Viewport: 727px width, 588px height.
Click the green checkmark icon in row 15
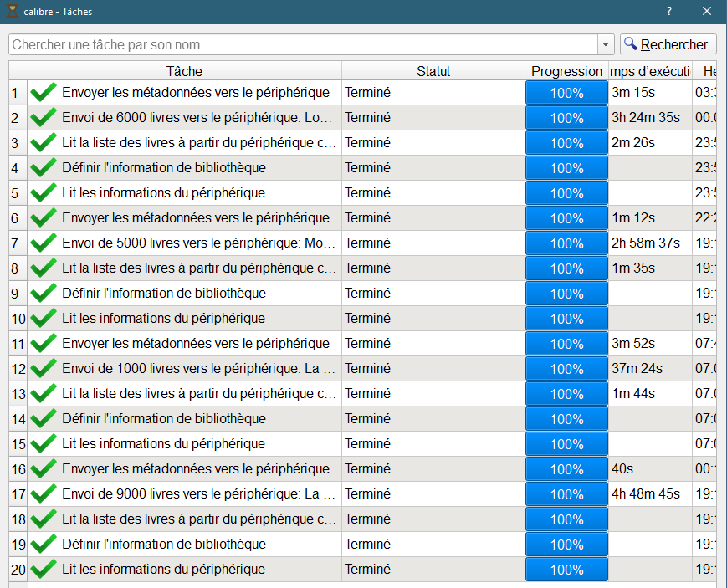pyautogui.click(x=44, y=443)
